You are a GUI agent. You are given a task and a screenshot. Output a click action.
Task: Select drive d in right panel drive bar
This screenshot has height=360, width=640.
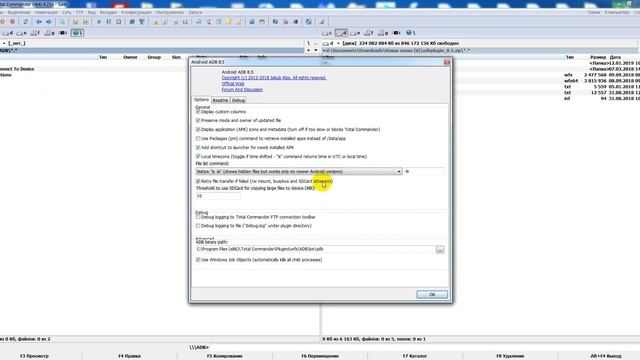[341, 33]
